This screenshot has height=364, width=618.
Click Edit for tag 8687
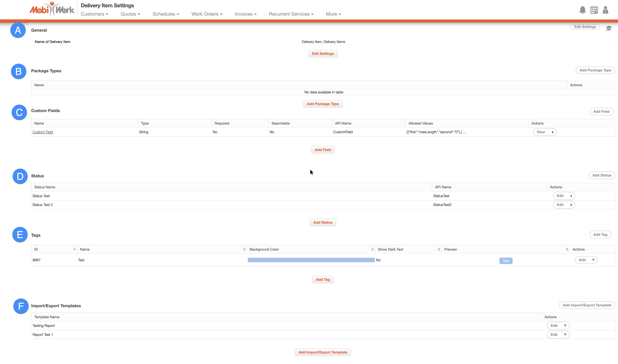[x=582, y=260]
